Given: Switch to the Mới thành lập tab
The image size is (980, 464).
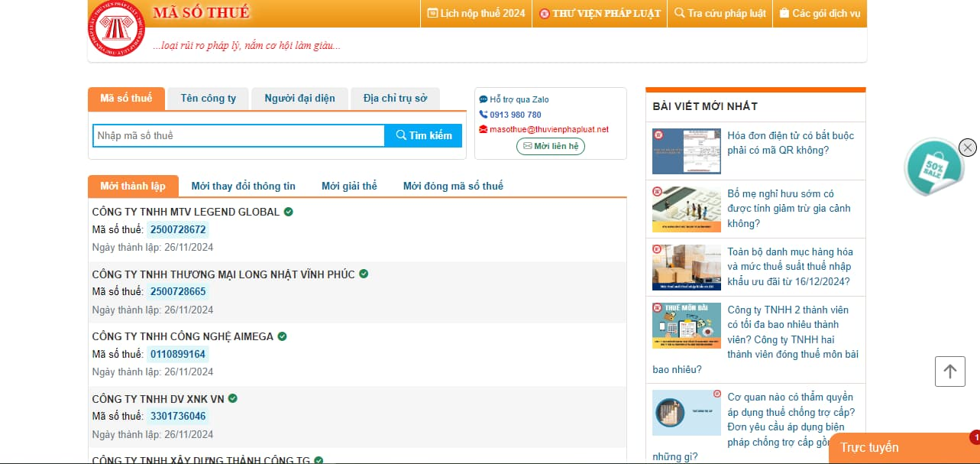Looking at the screenshot, I should [x=133, y=186].
